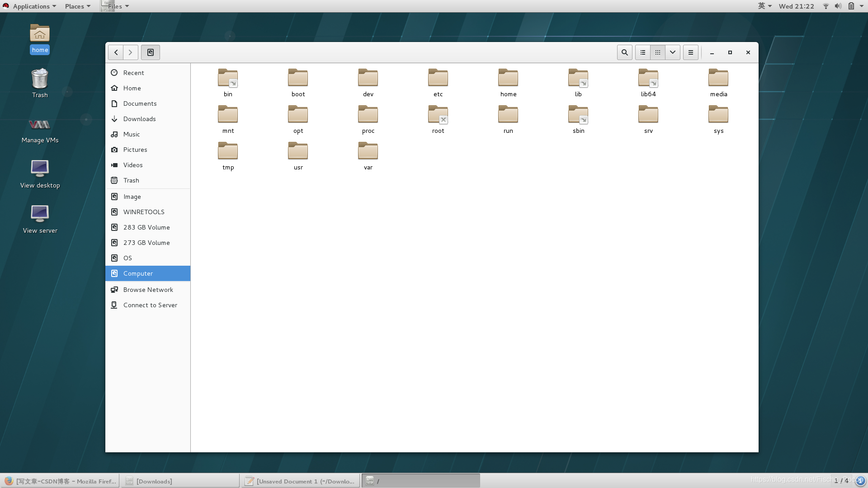Select the etc folder
868x488 pixels.
click(438, 83)
